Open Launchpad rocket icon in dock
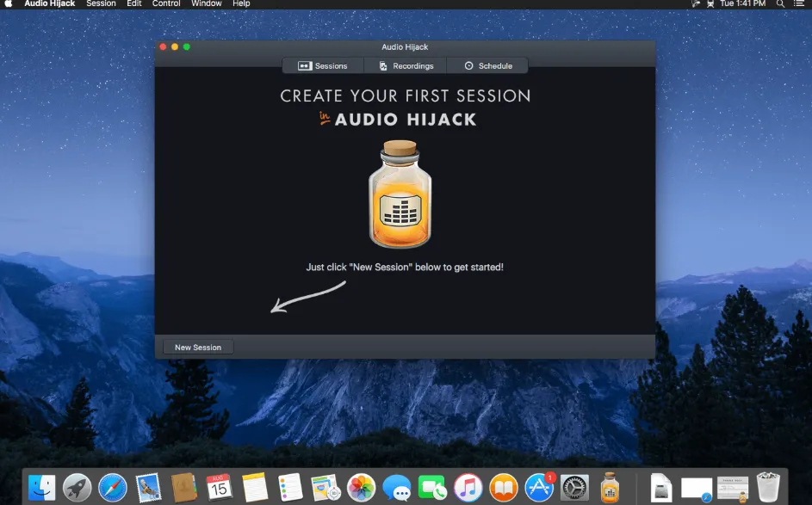This screenshot has height=505, width=812. click(77, 488)
